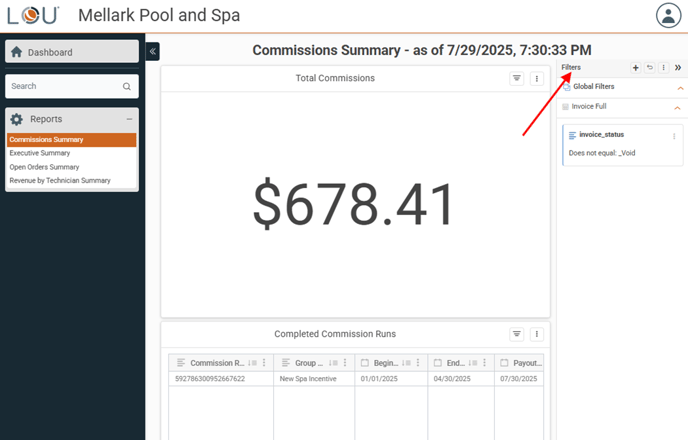Open Executive Summary report

(x=38, y=153)
